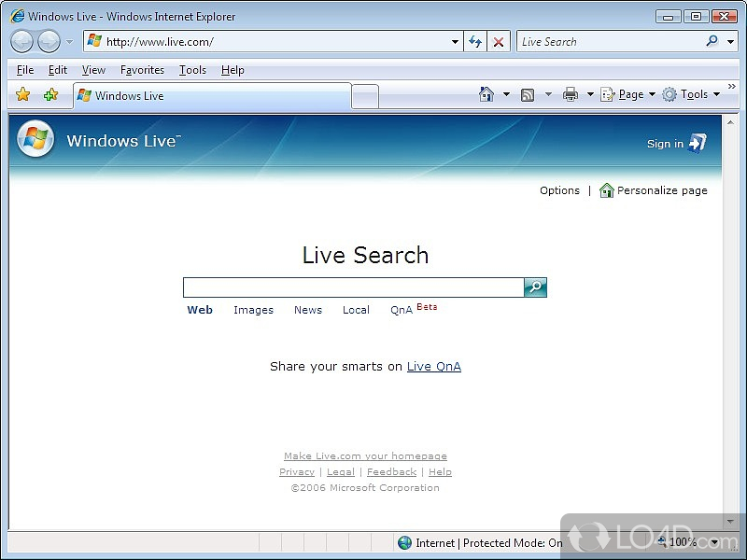Click the Internet Explorer title bar icon
The width and height of the screenshot is (747, 560).
click(17, 16)
